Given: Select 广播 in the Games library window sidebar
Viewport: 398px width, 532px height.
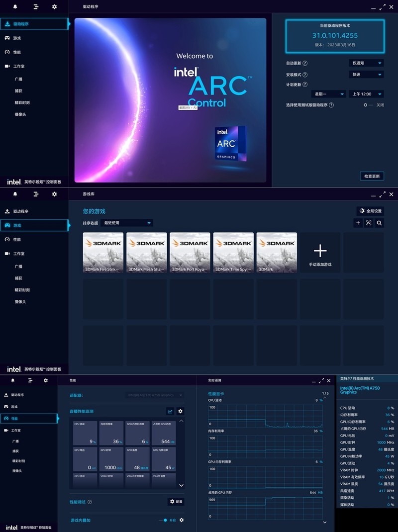Looking at the screenshot, I should pos(18,266).
